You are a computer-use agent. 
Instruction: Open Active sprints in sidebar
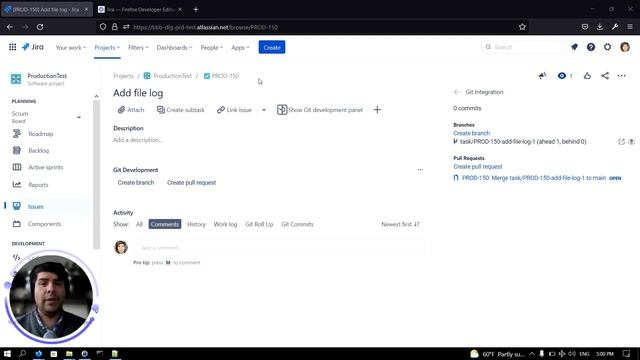click(45, 167)
